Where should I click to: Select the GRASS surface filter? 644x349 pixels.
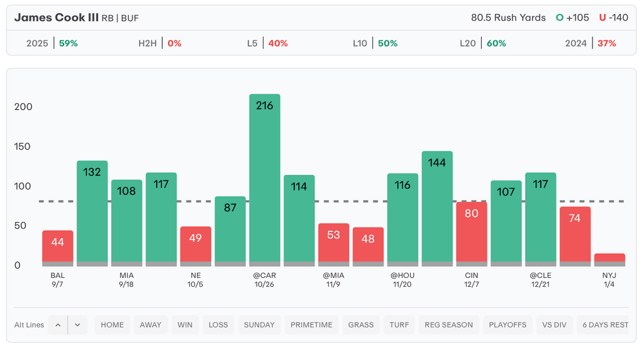[361, 325]
